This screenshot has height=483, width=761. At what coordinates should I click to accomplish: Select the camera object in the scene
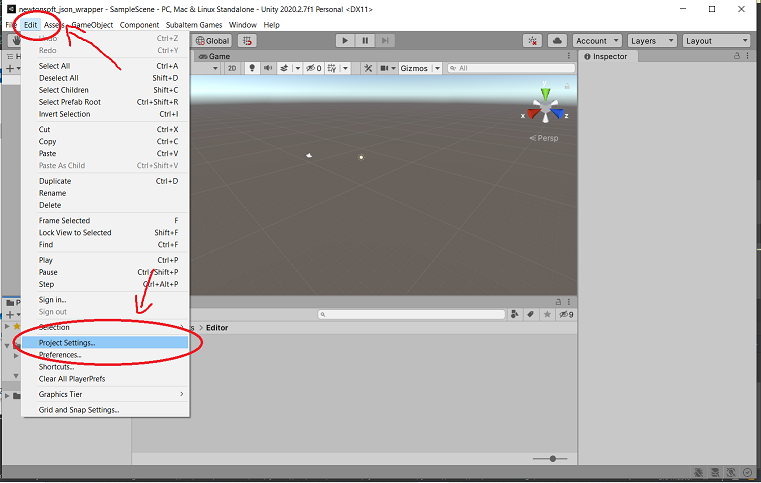pyautogui.click(x=309, y=155)
